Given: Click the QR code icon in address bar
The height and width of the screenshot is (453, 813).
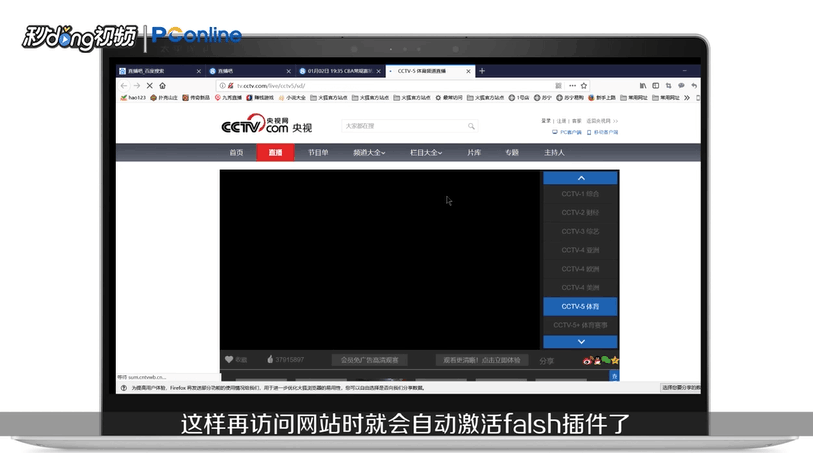Looking at the screenshot, I should coord(558,86).
